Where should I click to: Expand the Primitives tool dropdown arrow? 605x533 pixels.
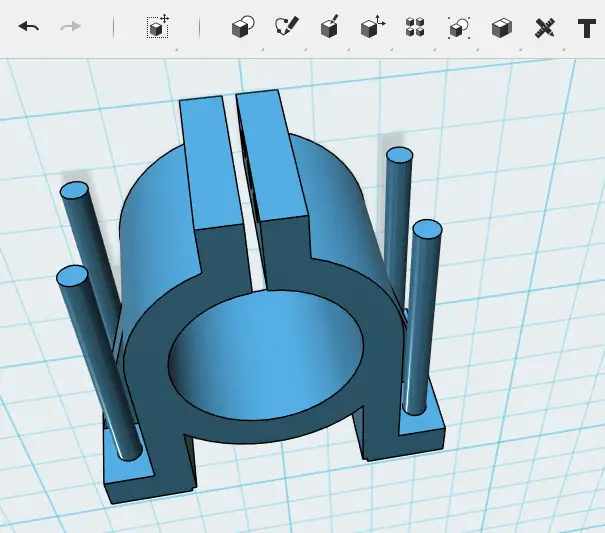point(262,49)
